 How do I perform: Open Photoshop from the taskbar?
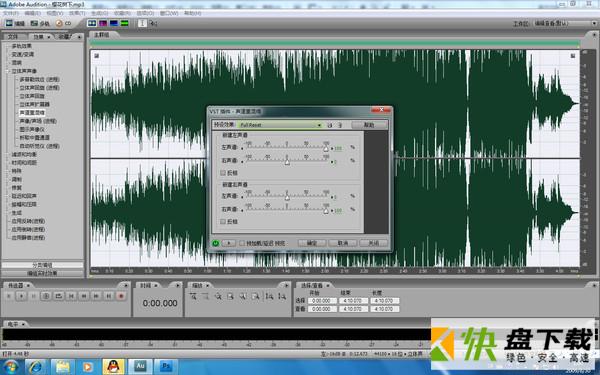point(166,367)
